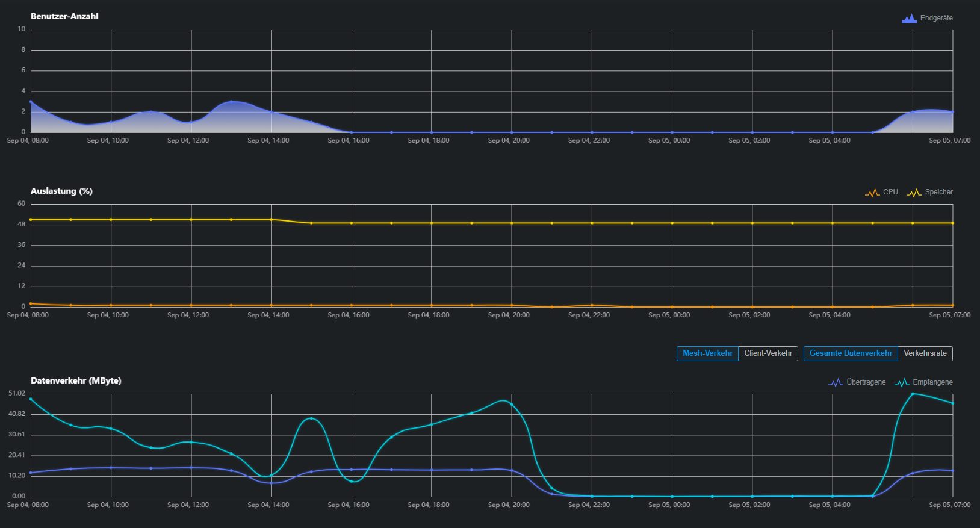Click the Empfangene legend label
Viewport: 980px width, 528px height.
tap(932, 382)
